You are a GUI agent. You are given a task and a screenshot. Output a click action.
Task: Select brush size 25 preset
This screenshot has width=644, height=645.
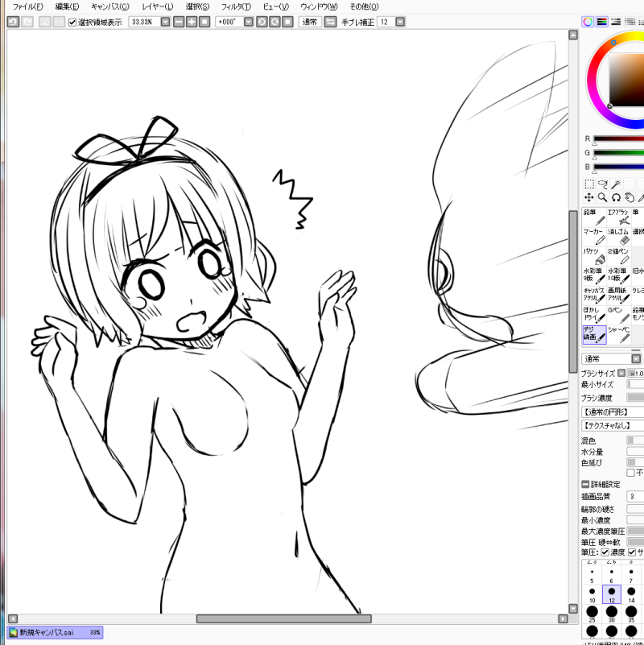(592, 614)
